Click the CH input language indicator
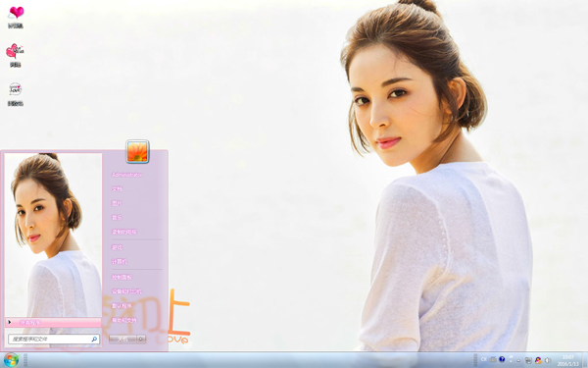The width and height of the screenshot is (588, 368). 484,360
